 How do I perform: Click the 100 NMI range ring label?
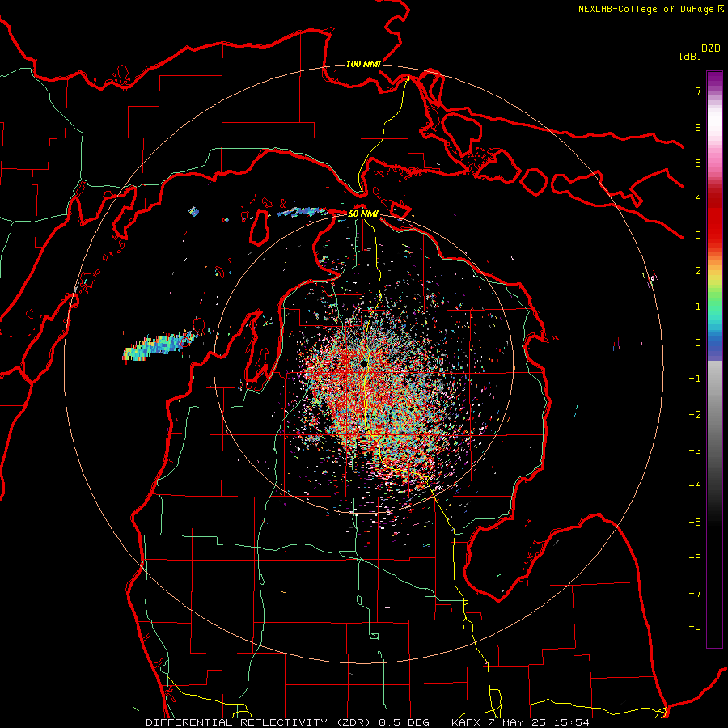[x=363, y=64]
